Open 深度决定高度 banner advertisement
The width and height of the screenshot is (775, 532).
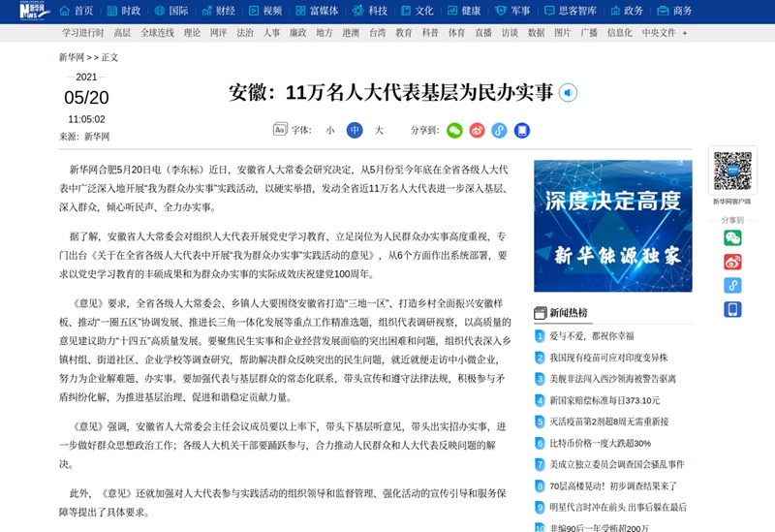[613, 226]
